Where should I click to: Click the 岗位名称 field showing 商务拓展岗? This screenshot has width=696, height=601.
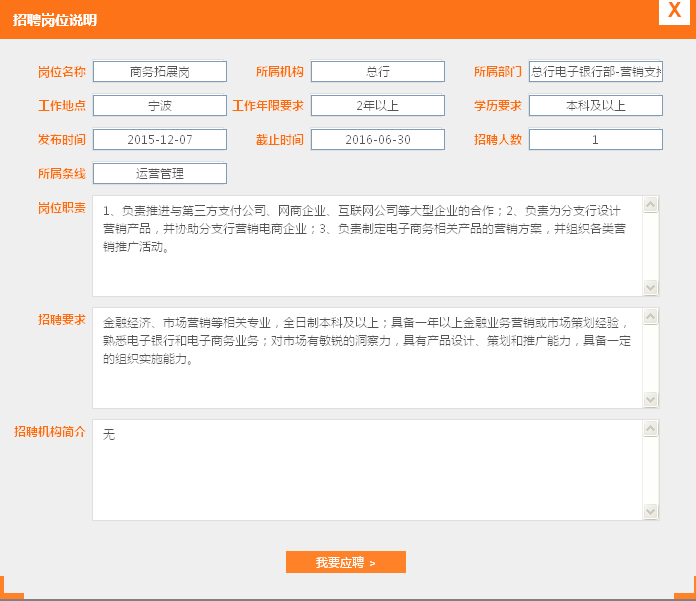click(160, 72)
